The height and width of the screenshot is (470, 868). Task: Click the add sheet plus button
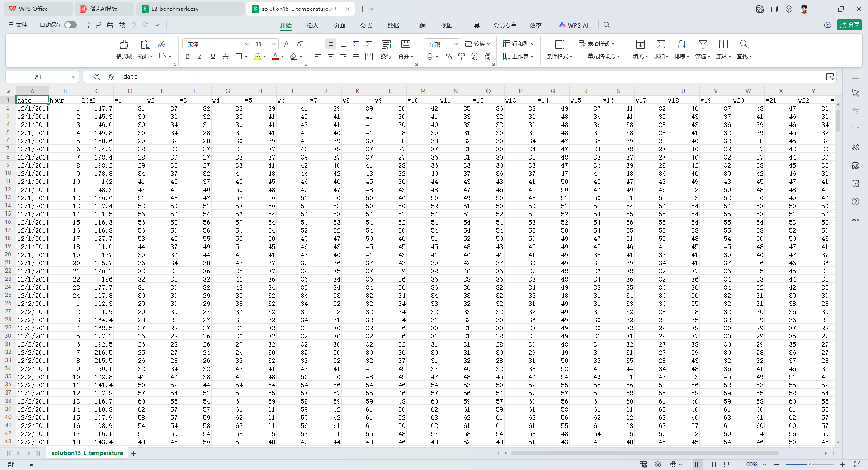[x=133, y=453]
